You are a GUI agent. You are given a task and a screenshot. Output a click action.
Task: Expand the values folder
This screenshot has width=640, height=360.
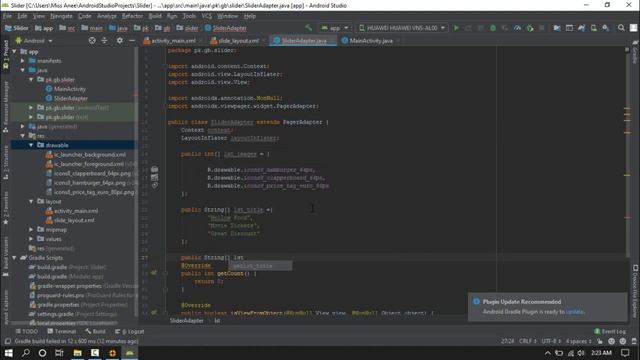pyautogui.click(x=31, y=239)
